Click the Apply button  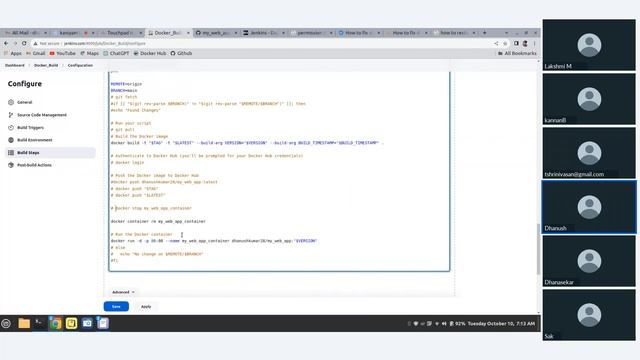coord(146,307)
